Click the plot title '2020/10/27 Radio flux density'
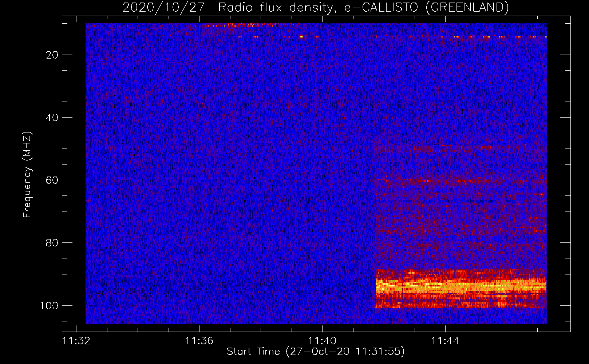589x364 pixels. [315, 7]
